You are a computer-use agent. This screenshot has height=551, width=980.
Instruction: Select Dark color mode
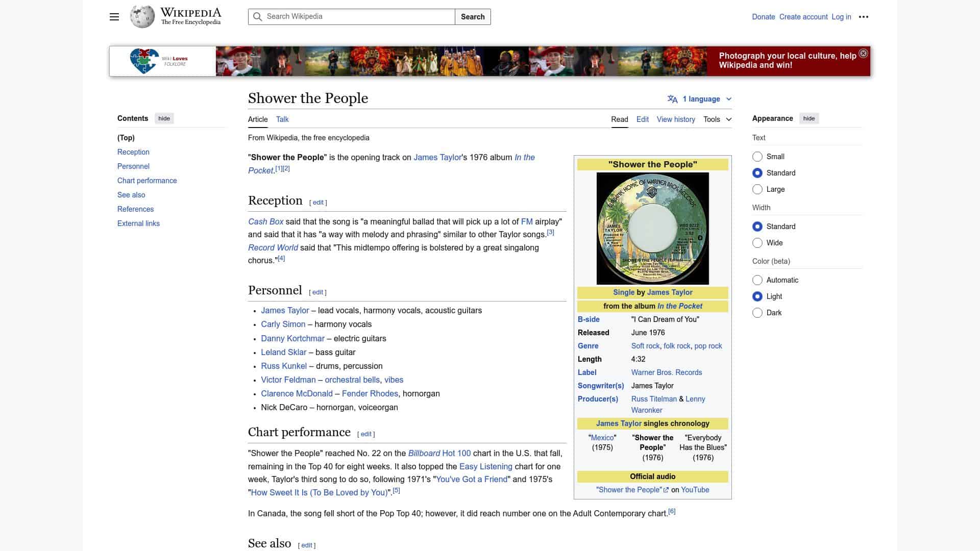coord(757,313)
